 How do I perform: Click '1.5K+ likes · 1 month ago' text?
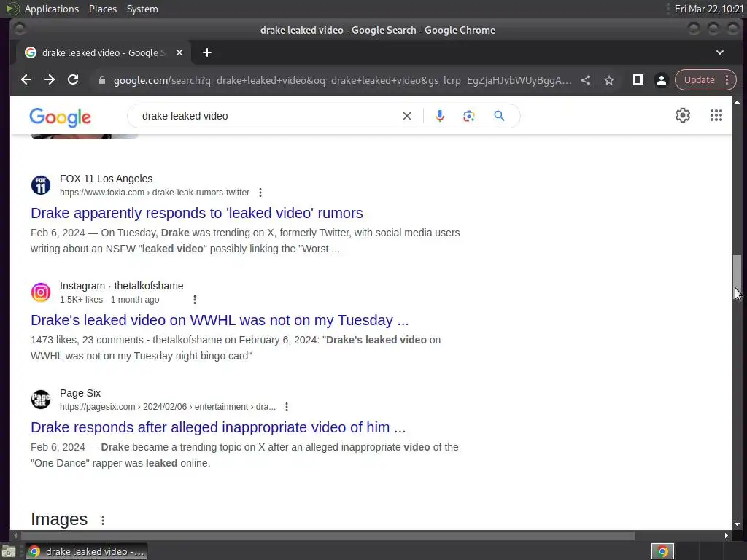pos(109,300)
